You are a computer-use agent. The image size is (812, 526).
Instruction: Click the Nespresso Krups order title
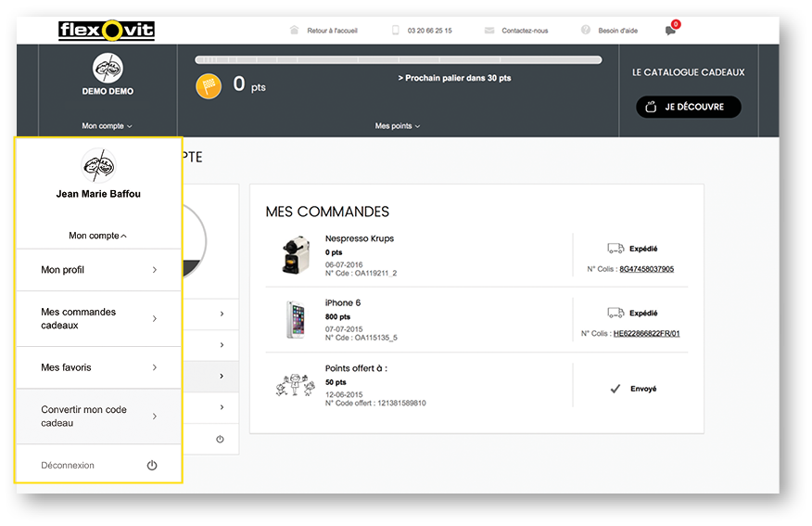(x=360, y=238)
